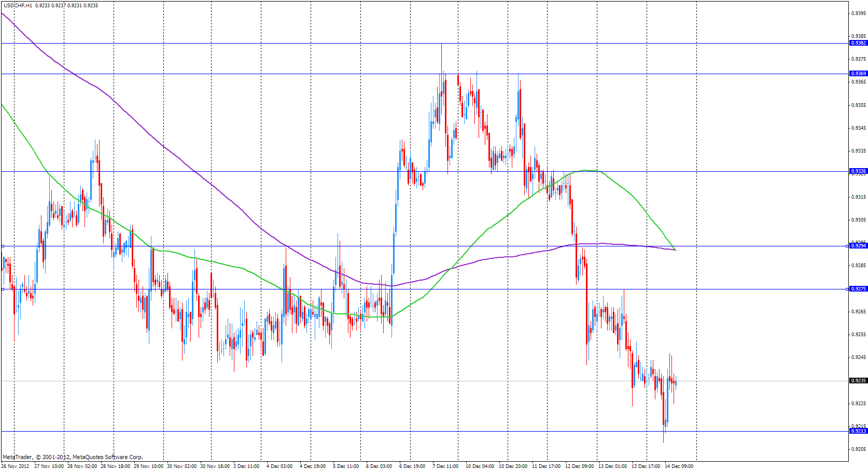Select the 0.9326 price line tag
The width and height of the screenshot is (868, 470).
(858, 171)
